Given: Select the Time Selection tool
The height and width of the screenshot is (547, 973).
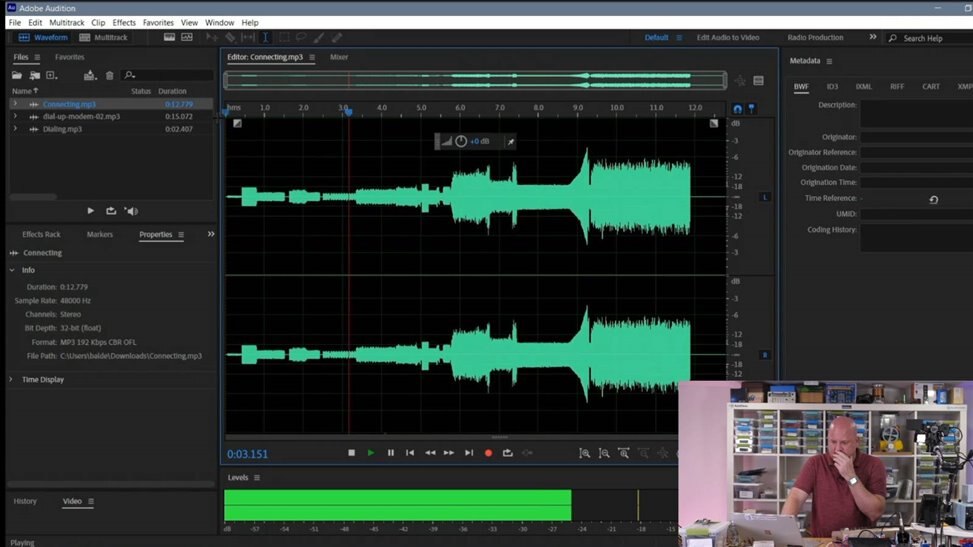Looking at the screenshot, I should pyautogui.click(x=265, y=38).
